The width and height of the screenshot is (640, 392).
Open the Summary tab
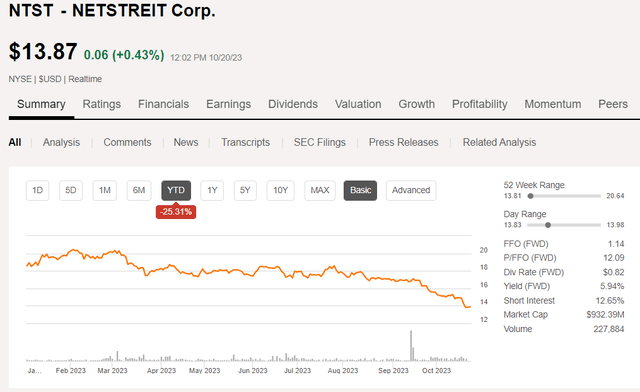pos(41,105)
